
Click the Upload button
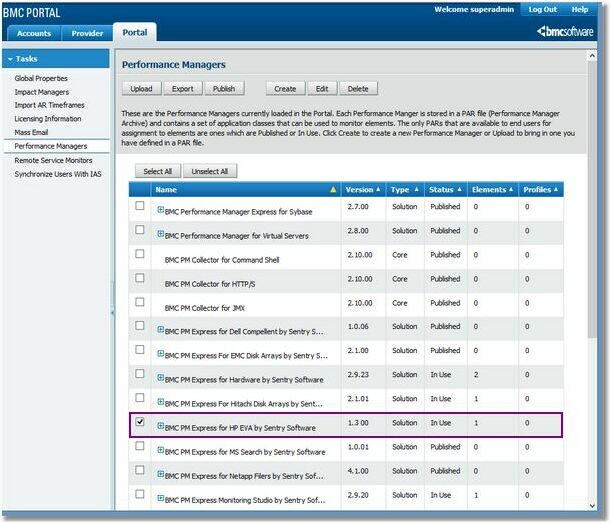(x=141, y=89)
